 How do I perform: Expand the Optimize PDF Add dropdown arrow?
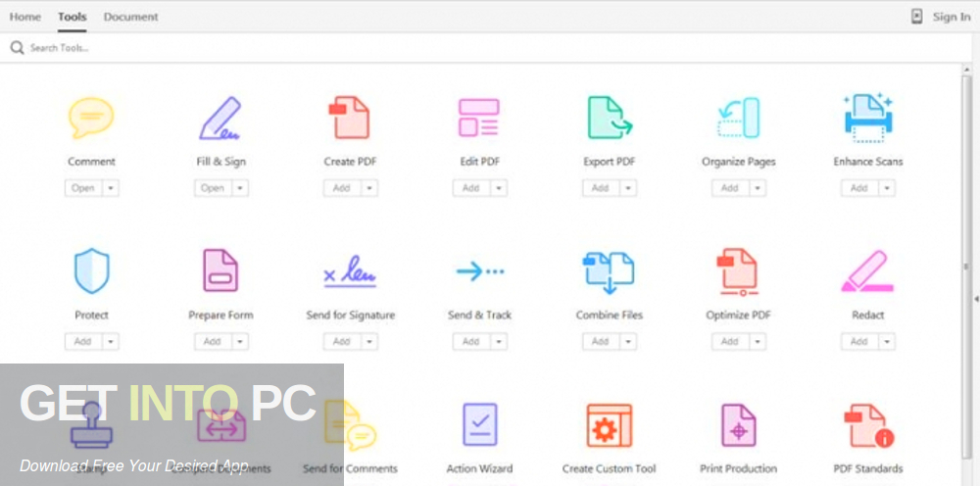point(758,342)
